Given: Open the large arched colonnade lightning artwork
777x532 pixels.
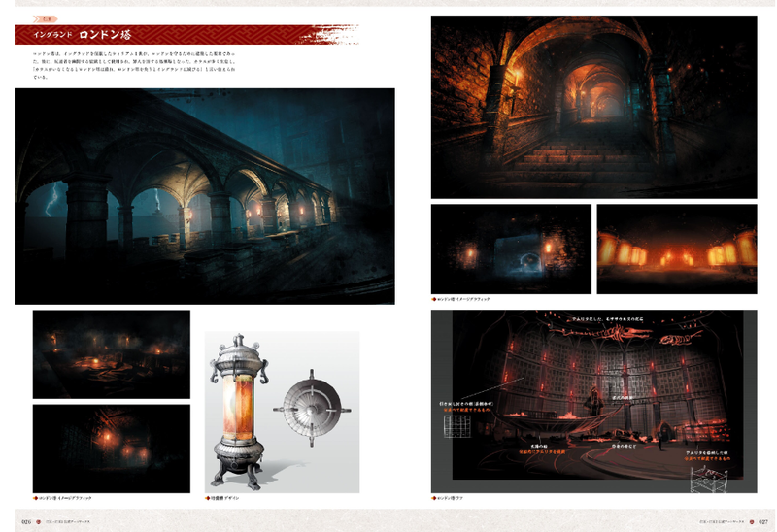Looking at the screenshot, I should point(205,196).
